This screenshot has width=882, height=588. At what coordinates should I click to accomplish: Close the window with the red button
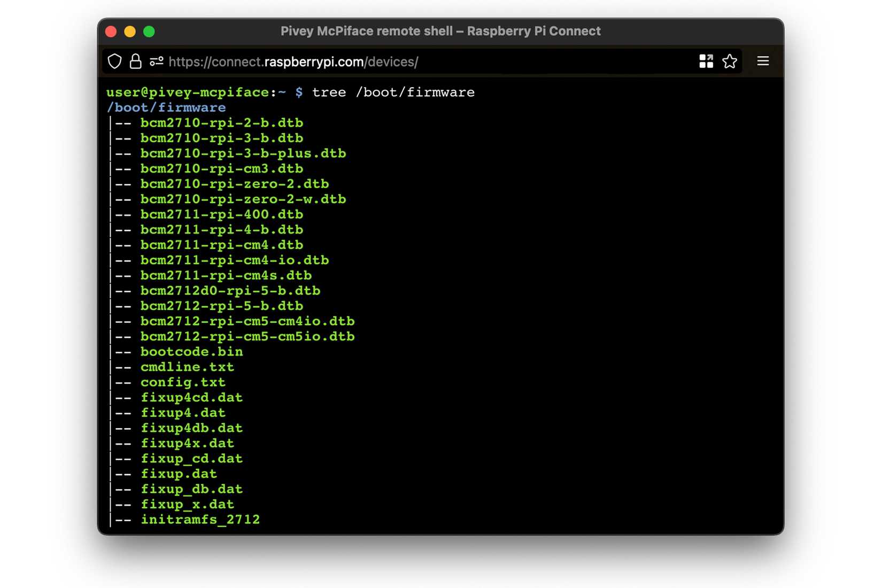[x=111, y=32]
